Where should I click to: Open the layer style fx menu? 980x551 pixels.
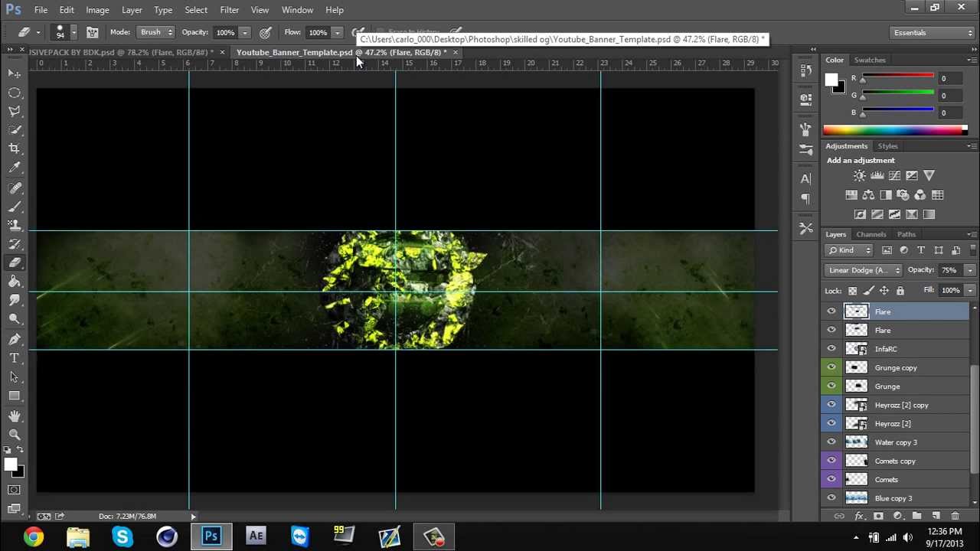(x=859, y=517)
